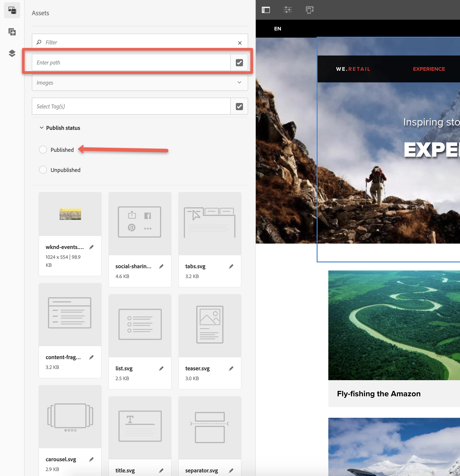Click the path picker checkmark button

coord(239,63)
